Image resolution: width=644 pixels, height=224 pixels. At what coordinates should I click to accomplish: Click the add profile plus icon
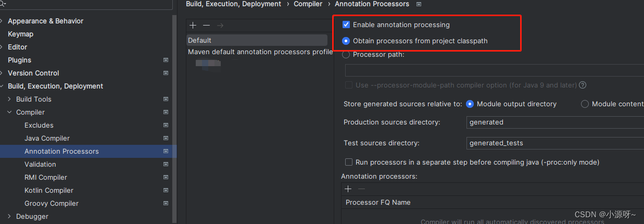(x=193, y=25)
